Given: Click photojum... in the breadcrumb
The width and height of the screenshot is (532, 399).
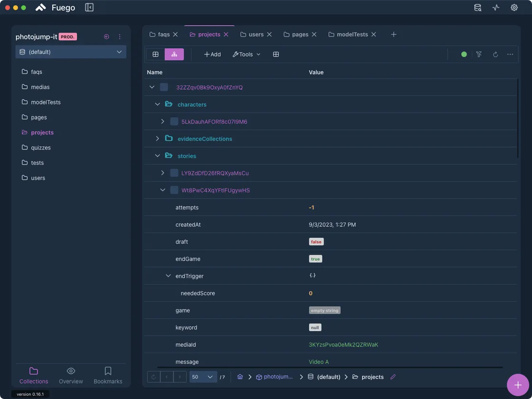Looking at the screenshot, I should pos(274,377).
